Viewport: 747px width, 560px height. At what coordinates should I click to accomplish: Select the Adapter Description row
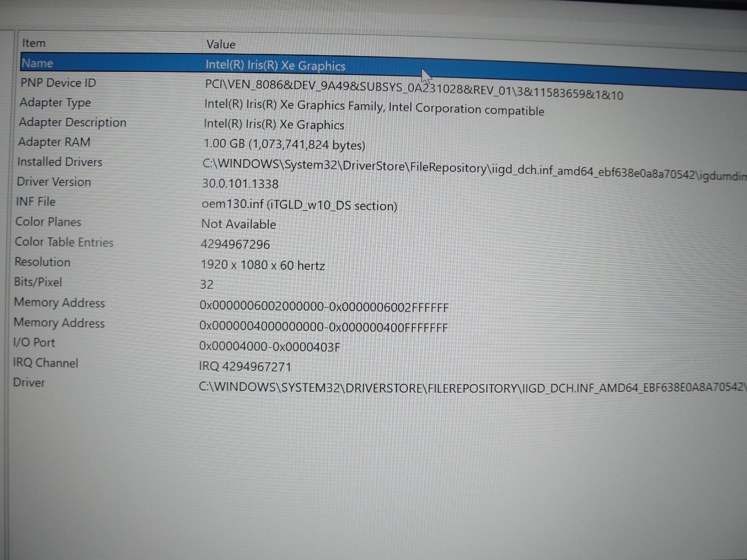pyautogui.click(x=72, y=122)
